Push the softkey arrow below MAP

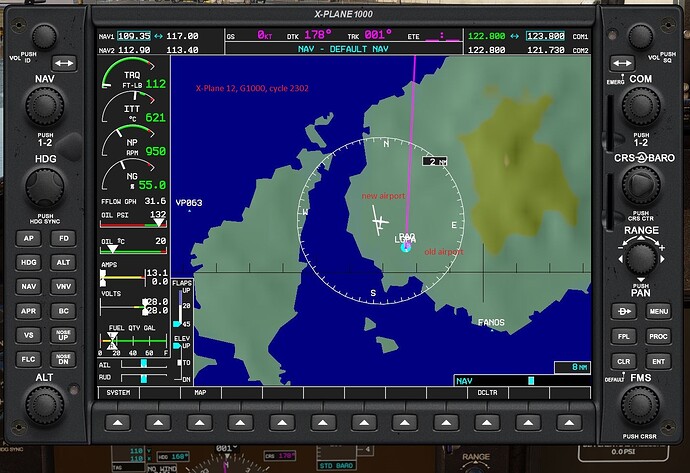coord(199,423)
